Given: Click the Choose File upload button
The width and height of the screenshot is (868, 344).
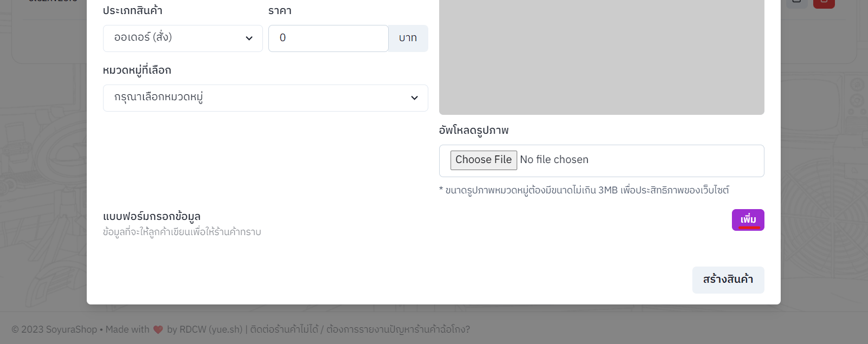Looking at the screenshot, I should (483, 160).
